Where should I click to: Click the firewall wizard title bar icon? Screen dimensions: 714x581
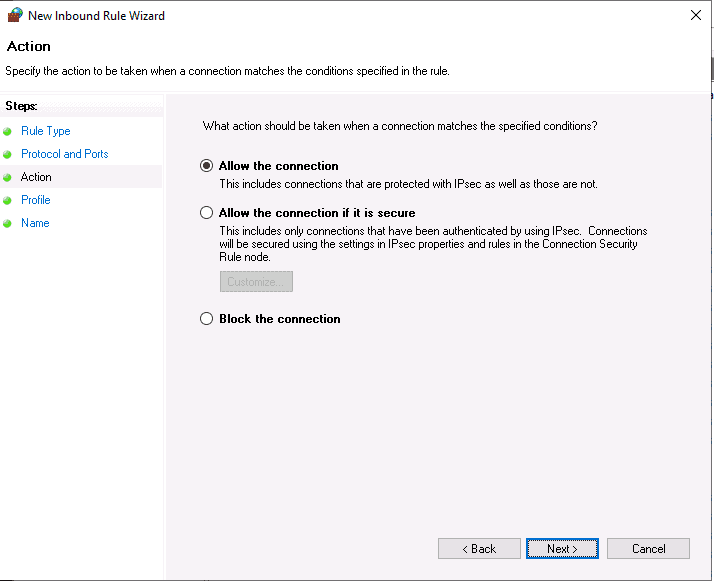[x=15, y=15]
